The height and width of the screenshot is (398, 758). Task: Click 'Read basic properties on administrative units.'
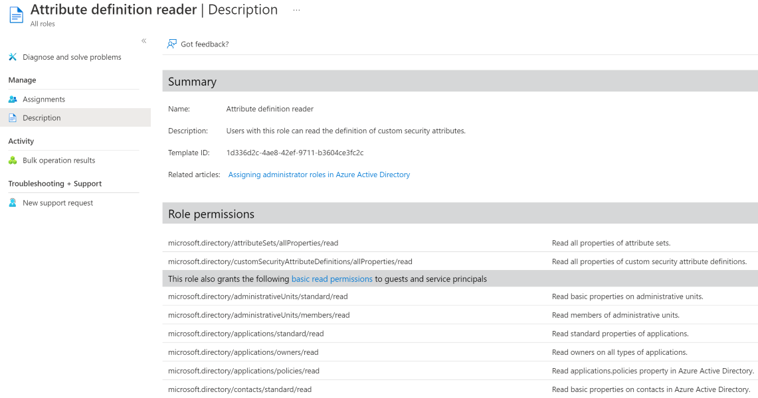click(627, 296)
